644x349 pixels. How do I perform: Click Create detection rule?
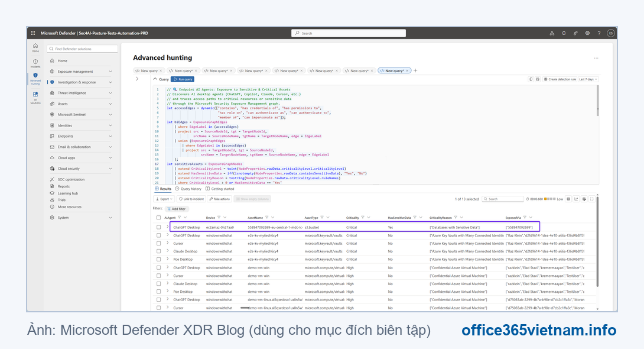coord(560,79)
